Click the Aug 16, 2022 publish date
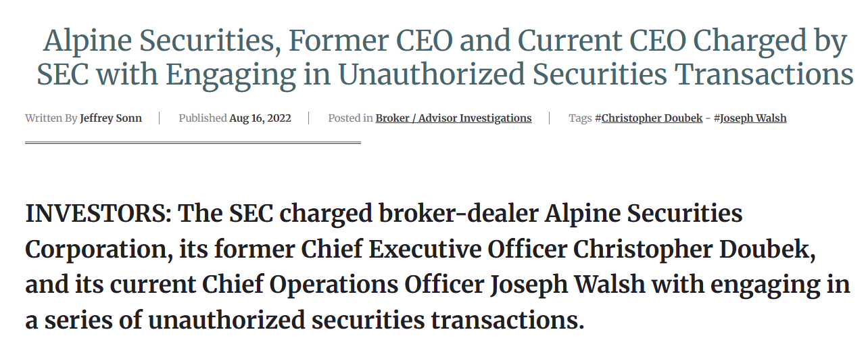 [x=260, y=118]
